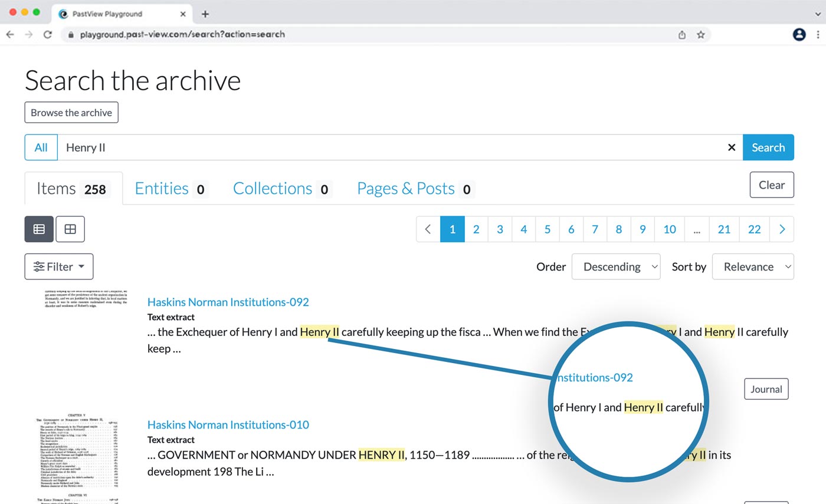Viewport: 826px width, 504px height.
Task: Close the PastView Playground tab
Action: (183, 14)
